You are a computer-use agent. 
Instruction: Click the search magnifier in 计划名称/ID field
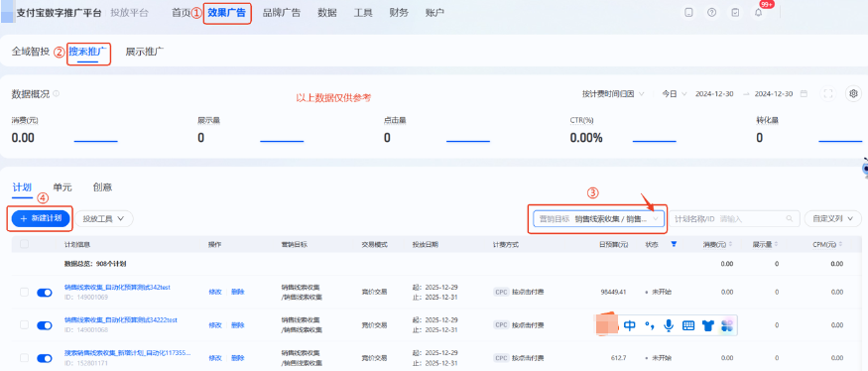point(791,218)
